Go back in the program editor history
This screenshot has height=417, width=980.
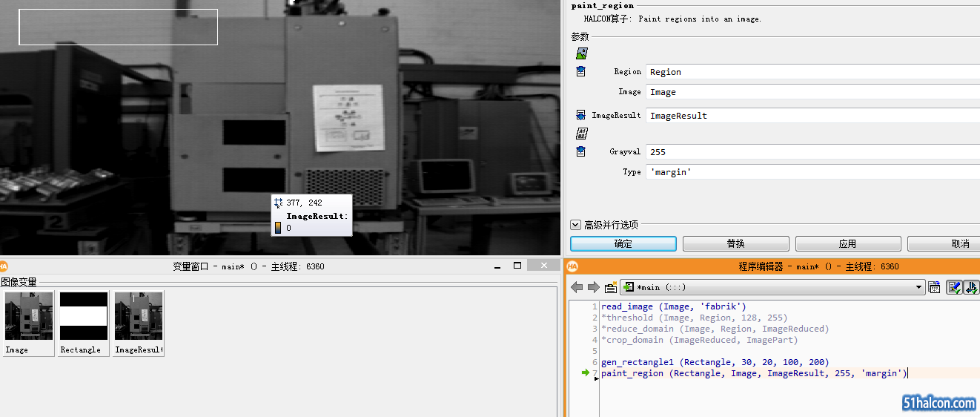click(577, 287)
